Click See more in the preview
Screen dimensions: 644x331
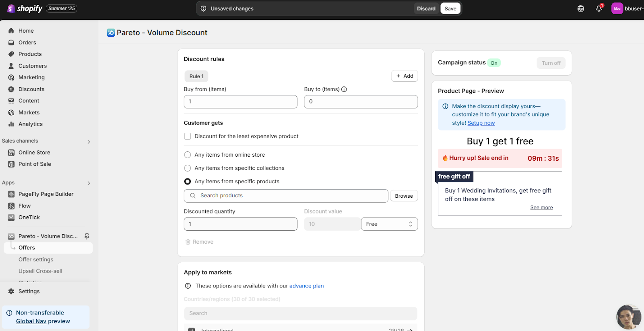pyautogui.click(x=541, y=207)
